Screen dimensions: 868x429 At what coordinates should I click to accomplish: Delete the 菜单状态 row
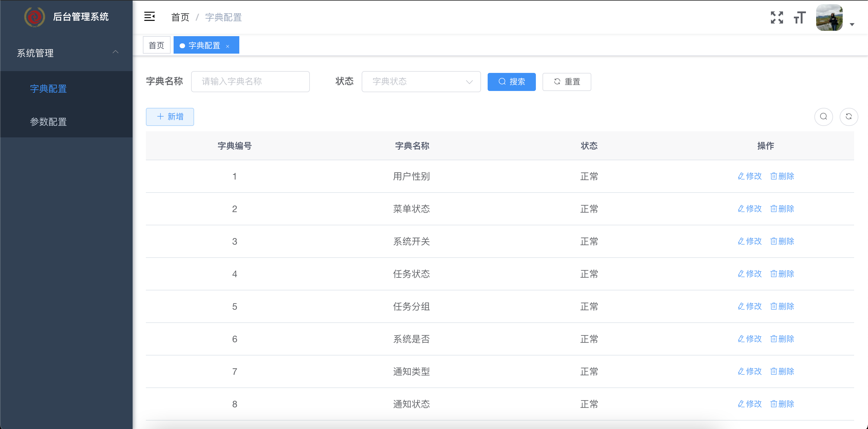[782, 209]
